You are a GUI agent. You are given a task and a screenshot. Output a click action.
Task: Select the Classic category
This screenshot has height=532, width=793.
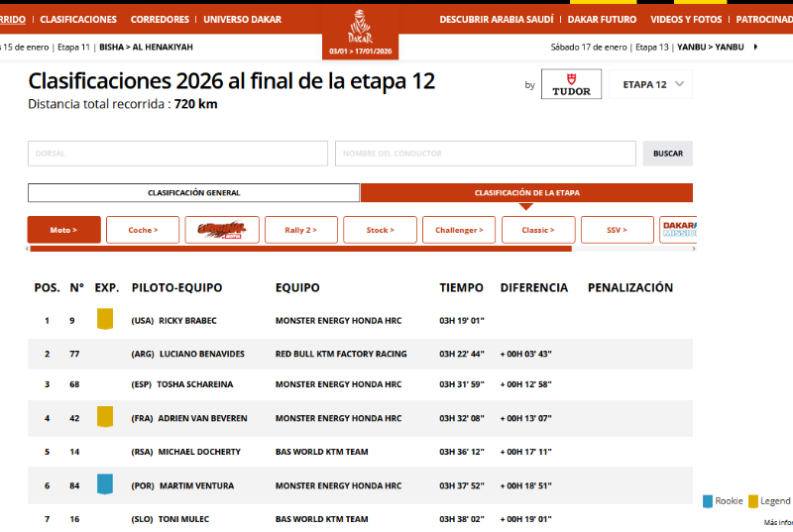538,230
